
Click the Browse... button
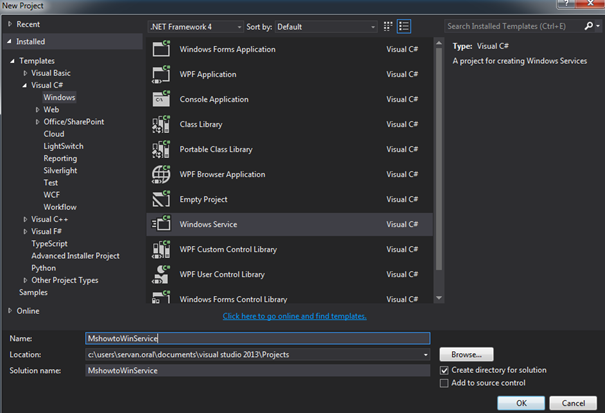pyautogui.click(x=466, y=354)
